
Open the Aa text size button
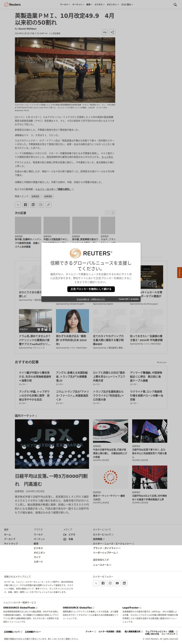[105, 32]
